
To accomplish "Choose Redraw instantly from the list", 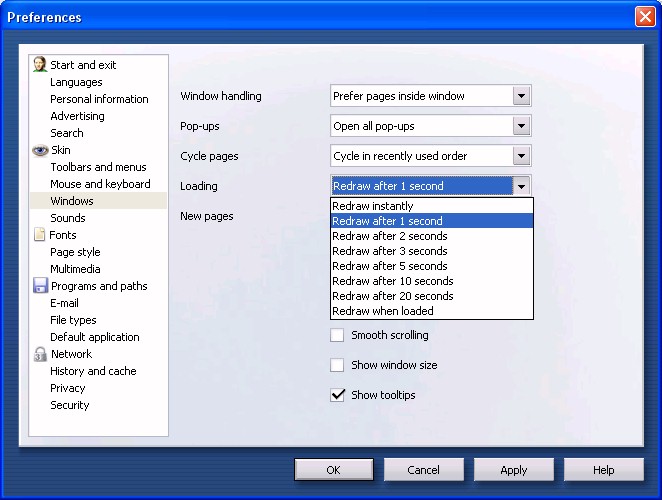I will (x=372, y=206).
